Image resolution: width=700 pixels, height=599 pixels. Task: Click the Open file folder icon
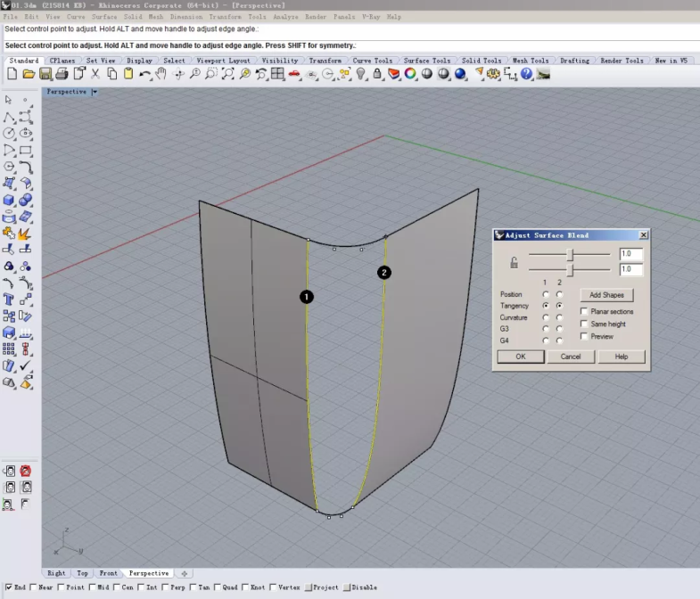(x=29, y=74)
